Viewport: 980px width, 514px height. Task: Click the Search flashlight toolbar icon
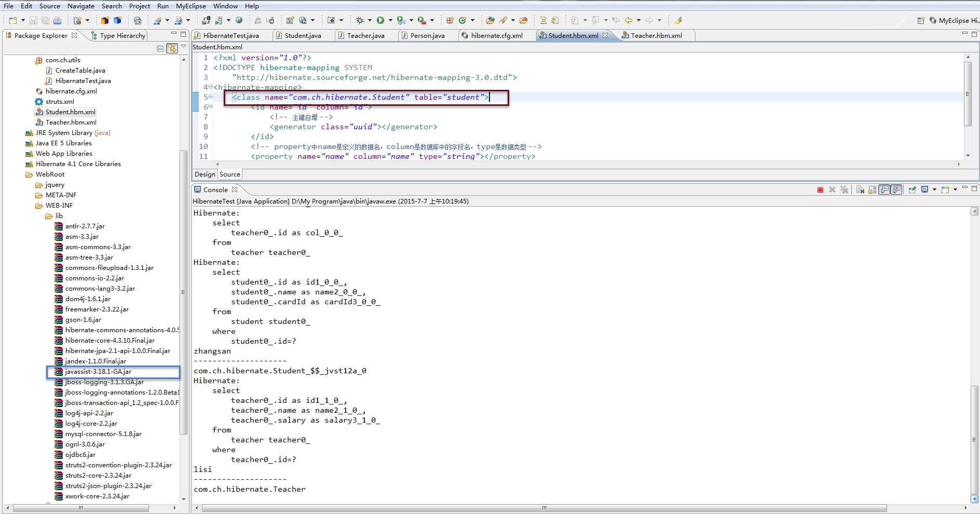click(x=503, y=20)
